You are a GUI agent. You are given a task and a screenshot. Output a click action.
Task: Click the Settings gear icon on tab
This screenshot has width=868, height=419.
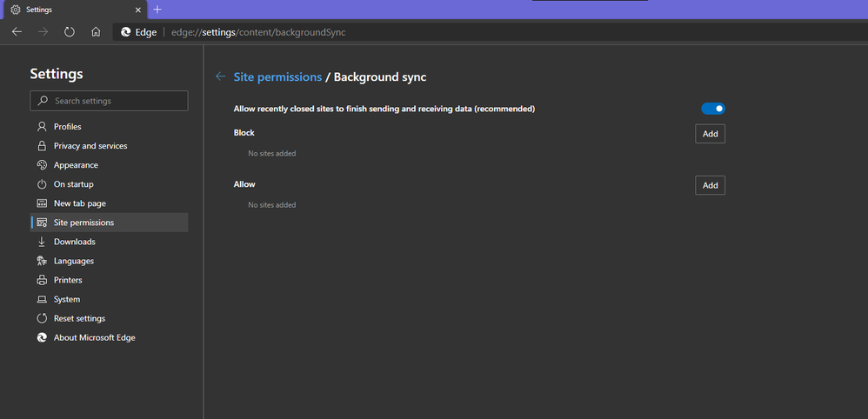(x=16, y=10)
